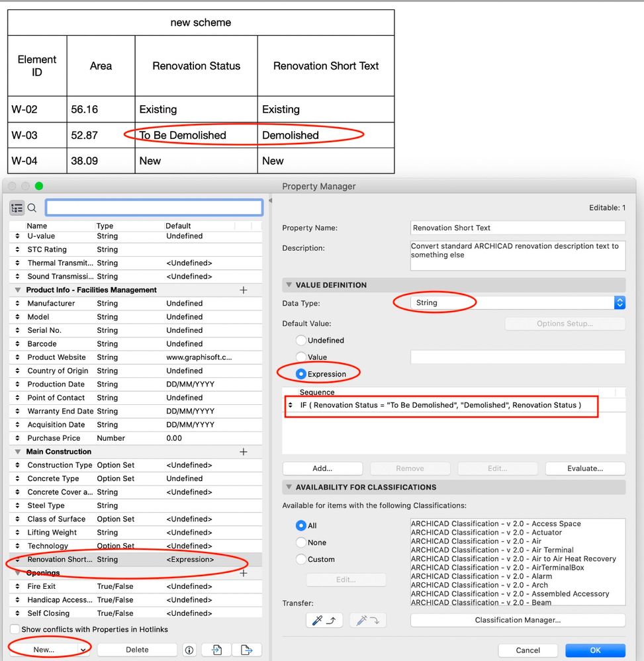Collapse the Product Info - Facilities Management group

18,290
